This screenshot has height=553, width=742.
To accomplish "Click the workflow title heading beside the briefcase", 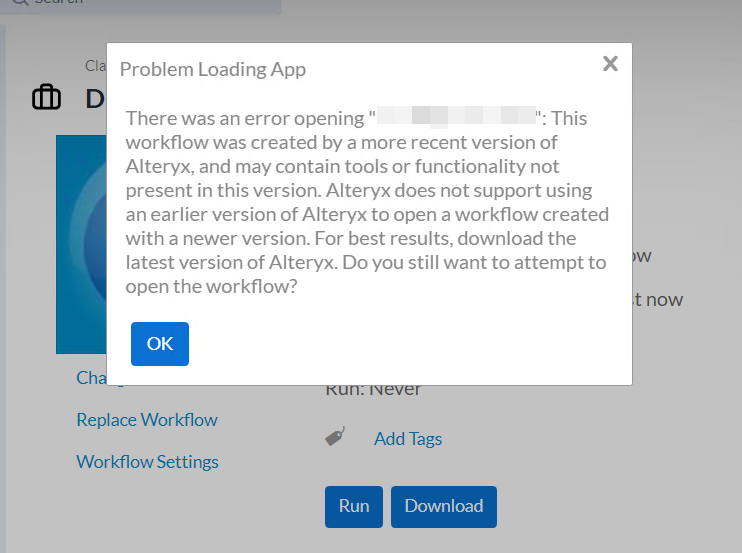I will (95, 98).
